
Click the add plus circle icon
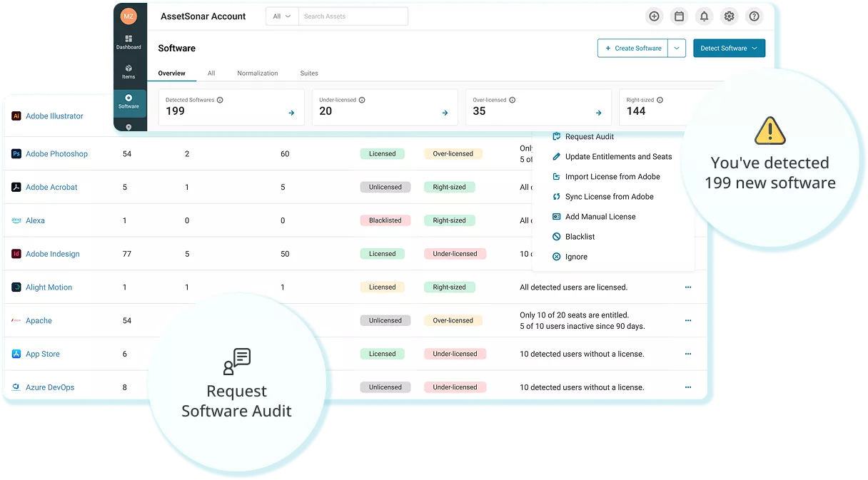click(654, 16)
